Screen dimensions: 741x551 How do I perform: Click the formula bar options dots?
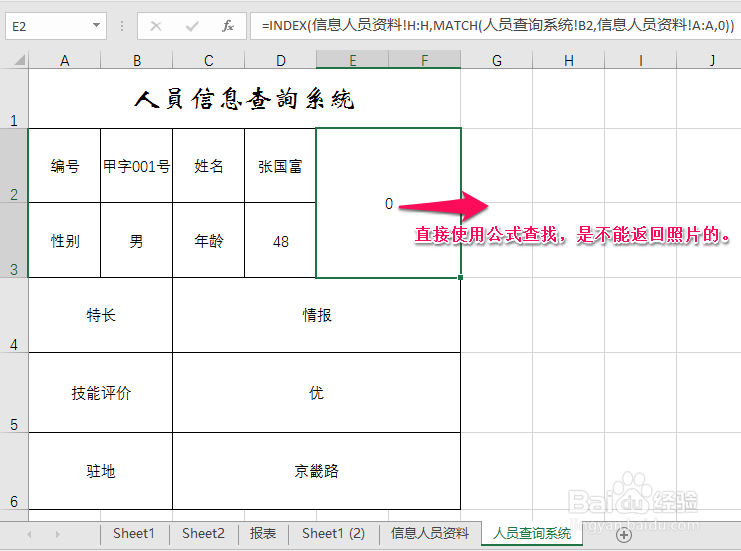point(122,26)
